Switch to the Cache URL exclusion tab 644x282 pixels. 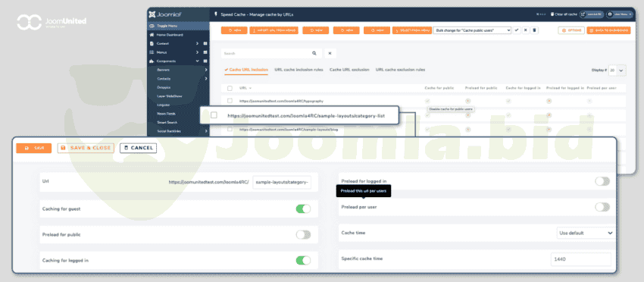[349, 70]
